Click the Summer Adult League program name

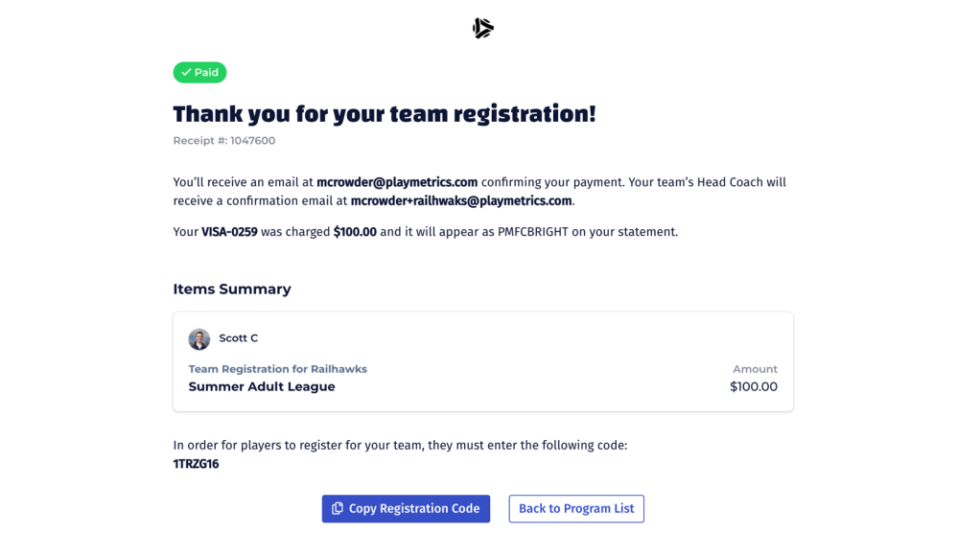[x=262, y=387]
